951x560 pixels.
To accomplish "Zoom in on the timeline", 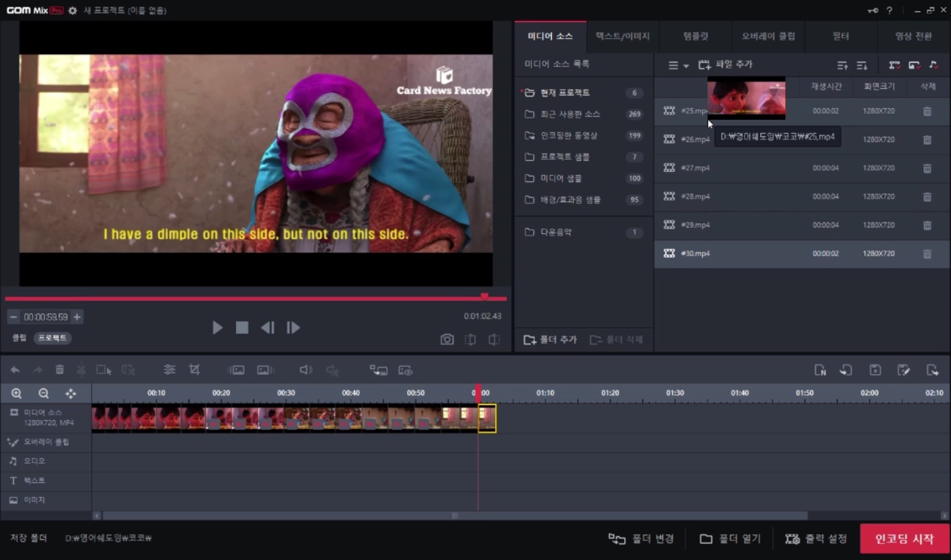I will tap(16, 394).
